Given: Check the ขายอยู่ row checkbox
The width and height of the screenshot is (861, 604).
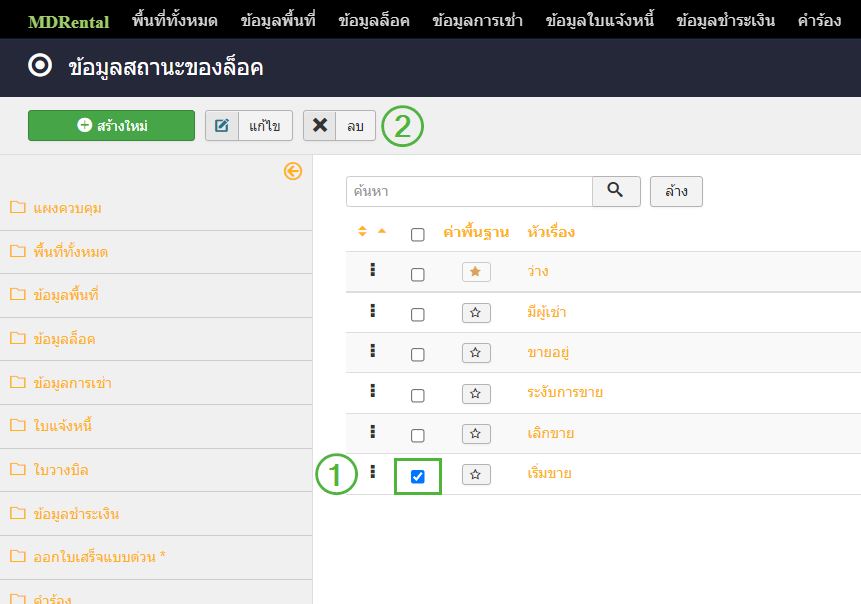Looking at the screenshot, I should click(x=418, y=355).
